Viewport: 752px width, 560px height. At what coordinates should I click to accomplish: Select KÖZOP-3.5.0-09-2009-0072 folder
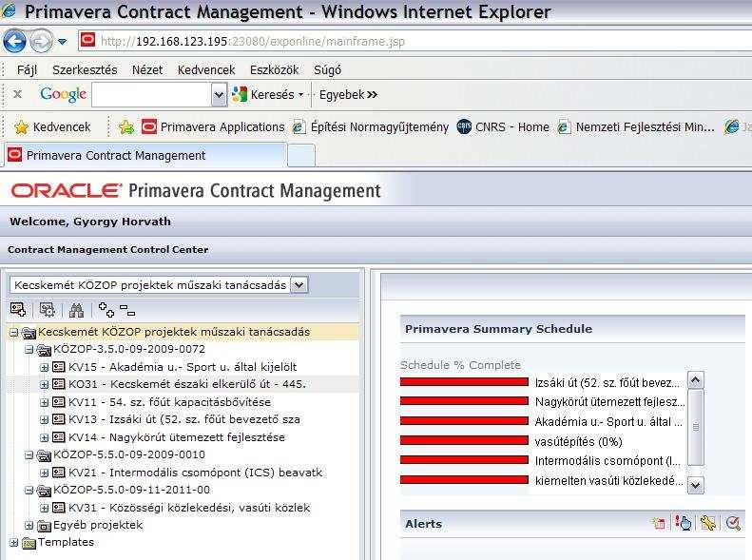point(129,349)
